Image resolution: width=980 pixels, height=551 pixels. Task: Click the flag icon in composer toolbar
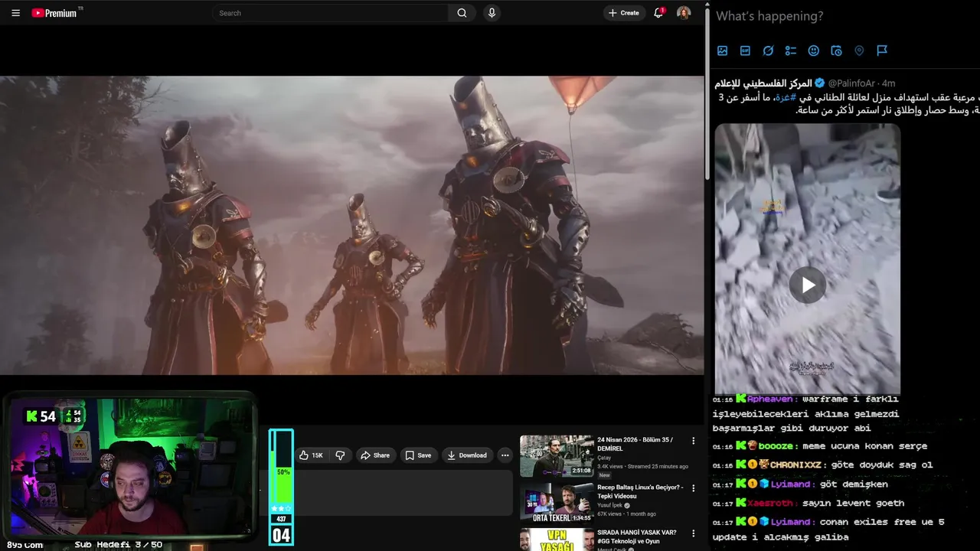[882, 51]
